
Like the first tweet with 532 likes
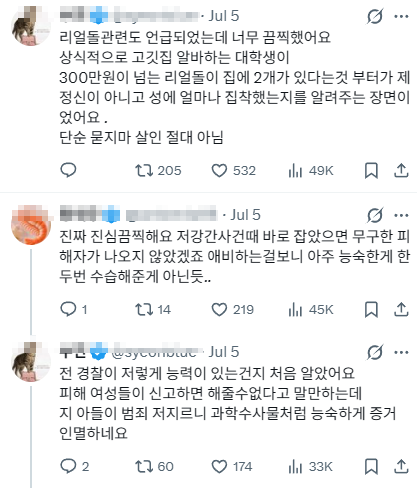(x=233, y=171)
